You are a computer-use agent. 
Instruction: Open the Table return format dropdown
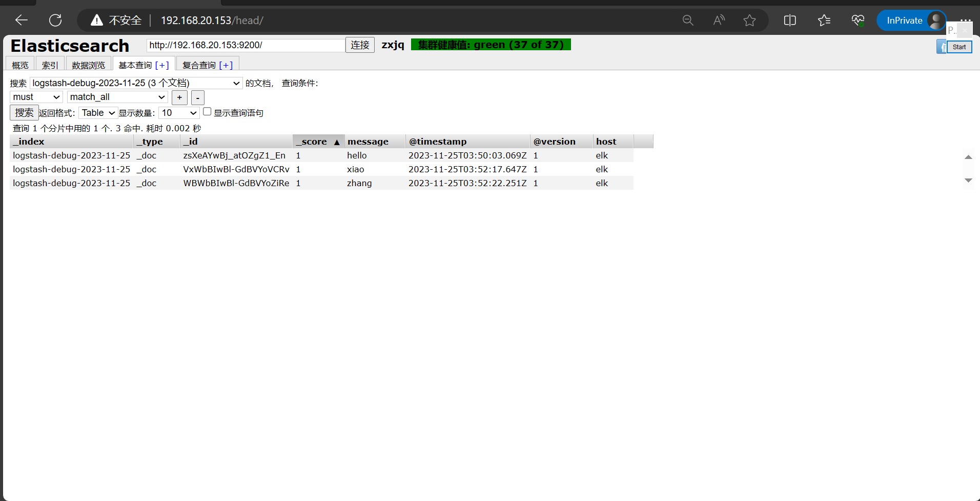98,113
